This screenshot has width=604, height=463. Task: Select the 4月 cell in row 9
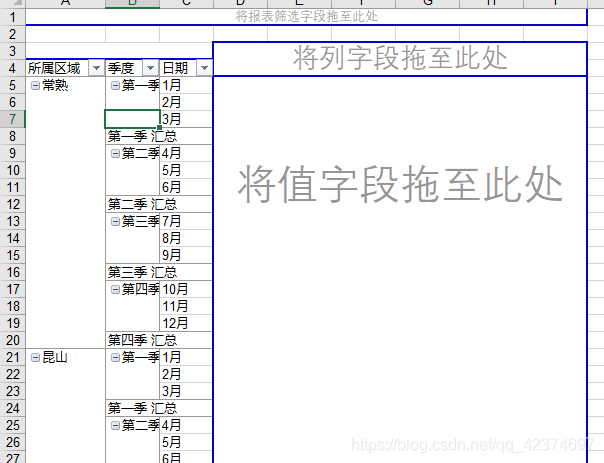pos(186,153)
